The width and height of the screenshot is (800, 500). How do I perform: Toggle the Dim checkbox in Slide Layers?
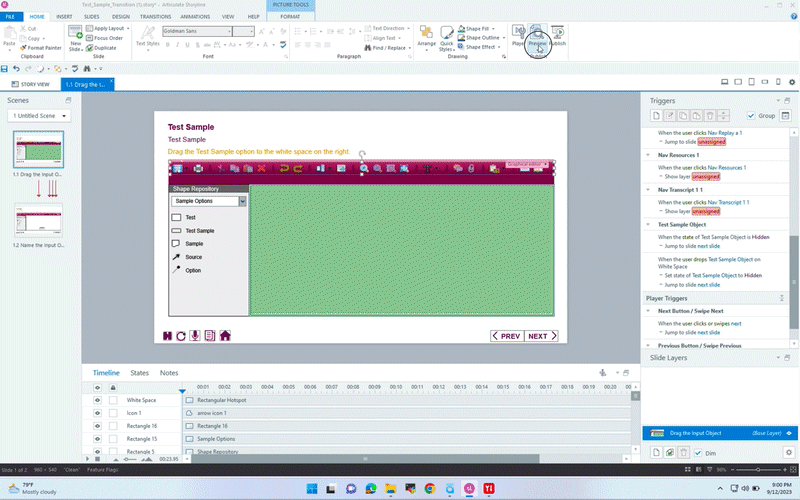pyautogui.click(x=698, y=453)
